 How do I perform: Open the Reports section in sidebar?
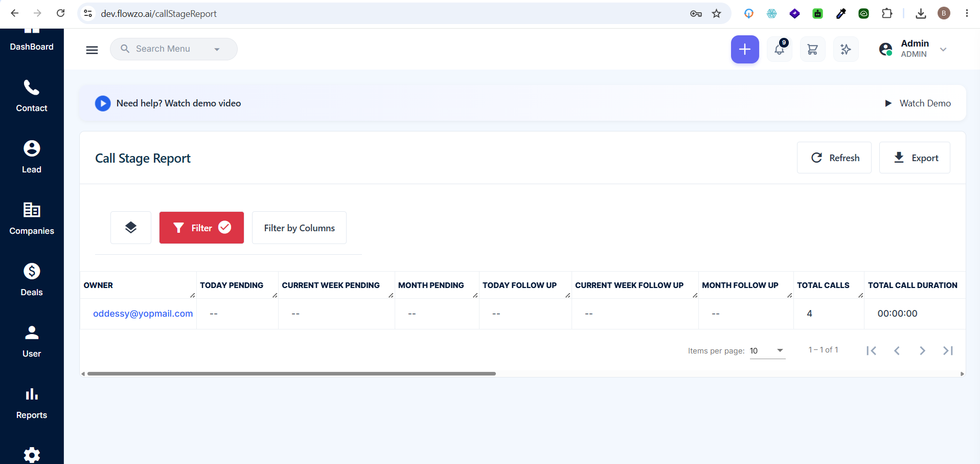(x=32, y=403)
